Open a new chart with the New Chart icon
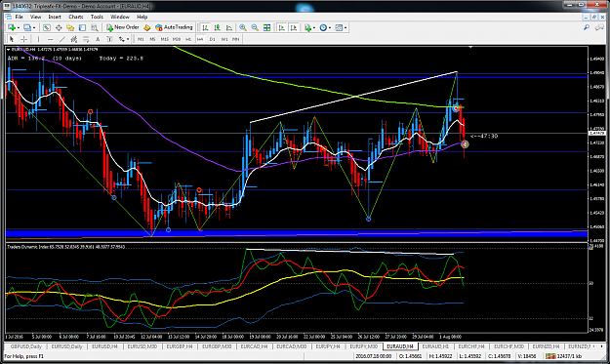Image resolution: width=610 pixels, height=364 pixels. tap(12, 27)
